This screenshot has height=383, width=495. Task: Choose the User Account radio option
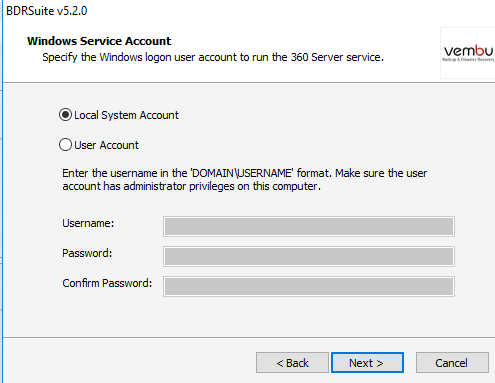tap(65, 145)
